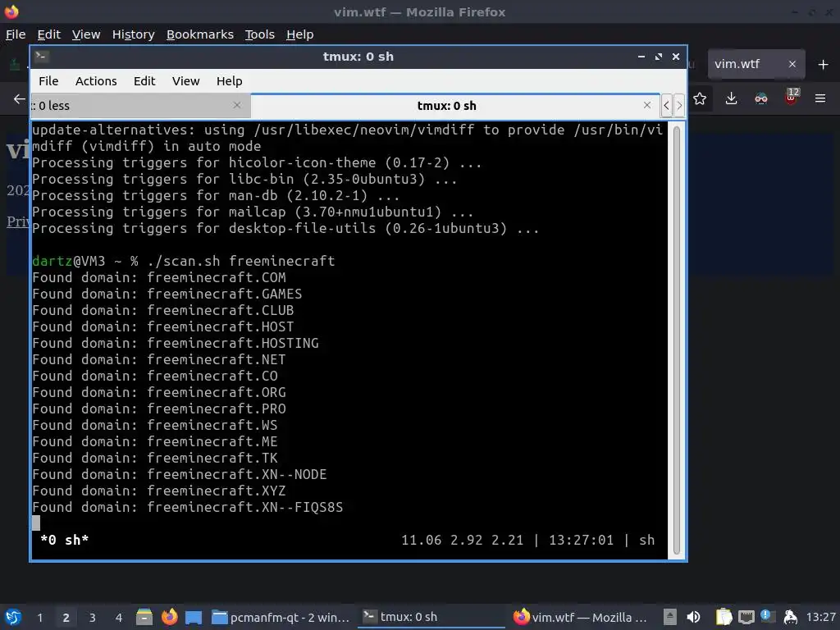
Task: Open the Actions menu in terminal
Action: click(96, 81)
